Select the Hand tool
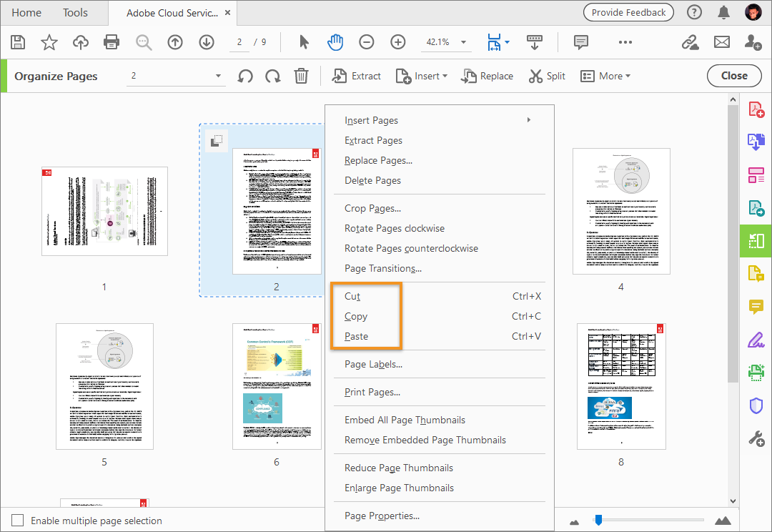 (x=335, y=42)
